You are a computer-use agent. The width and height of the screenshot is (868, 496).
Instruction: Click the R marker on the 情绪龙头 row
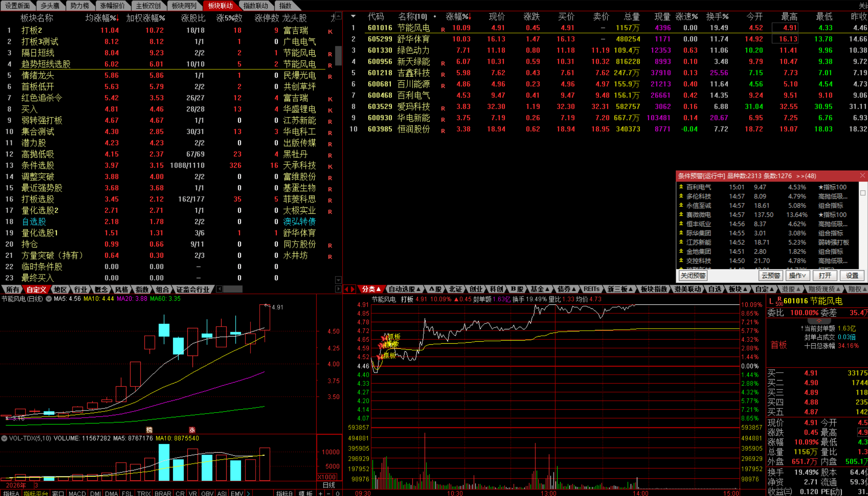pyautogui.click(x=330, y=77)
